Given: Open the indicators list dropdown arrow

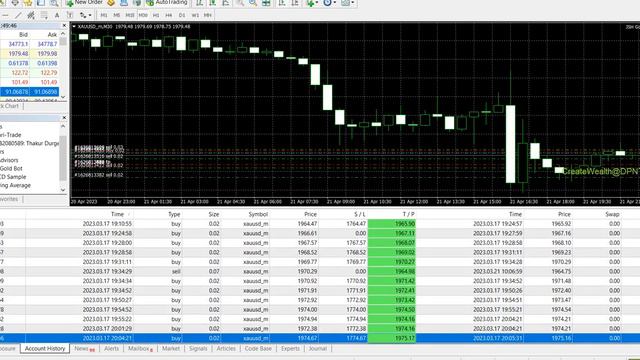Looking at the screenshot, I should point(317,3).
